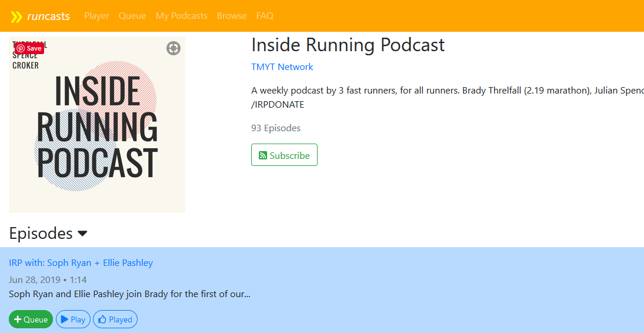Click the episode description starting 'Soph Ryan and Ellie'
Image resolution: width=644 pixels, height=333 pixels.
click(x=130, y=294)
